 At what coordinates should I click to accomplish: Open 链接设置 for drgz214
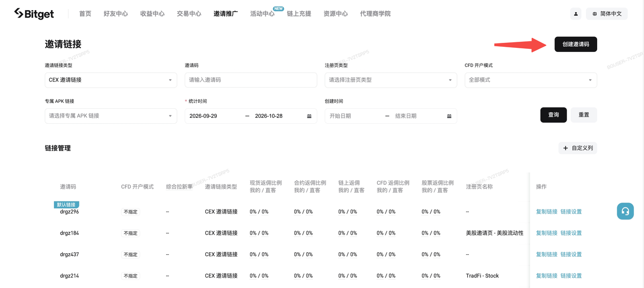571,276
